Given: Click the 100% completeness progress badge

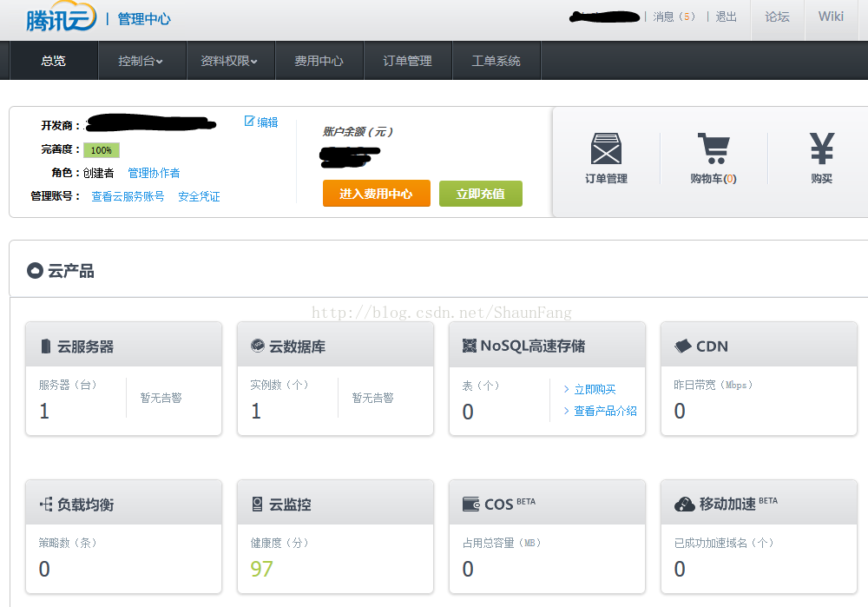Looking at the screenshot, I should click(x=101, y=149).
